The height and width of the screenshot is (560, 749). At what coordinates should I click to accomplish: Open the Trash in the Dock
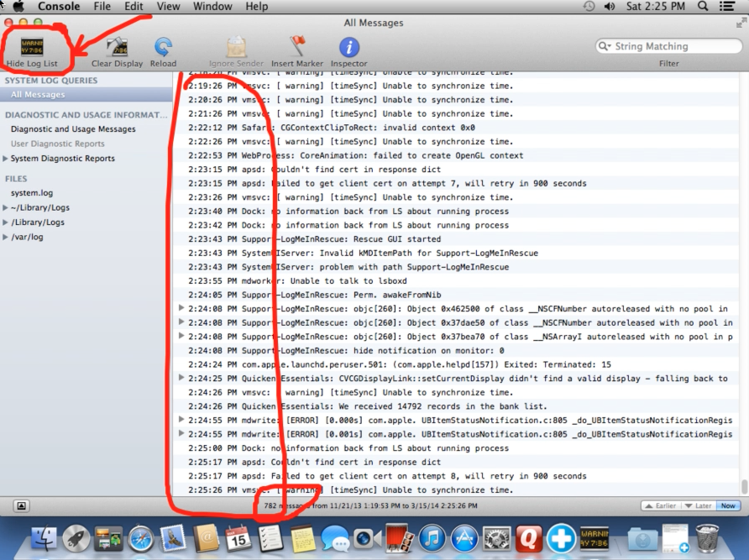point(707,538)
